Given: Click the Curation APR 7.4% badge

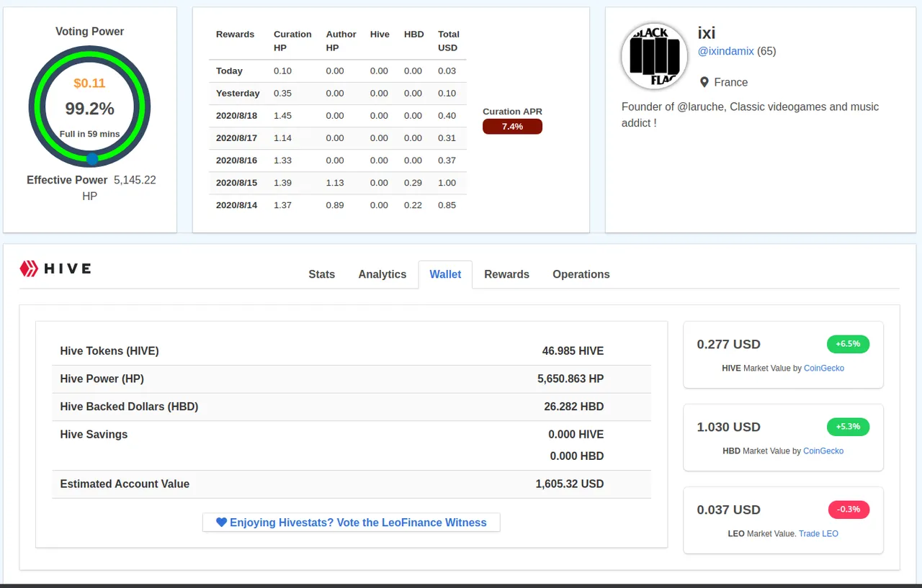Looking at the screenshot, I should (x=512, y=127).
